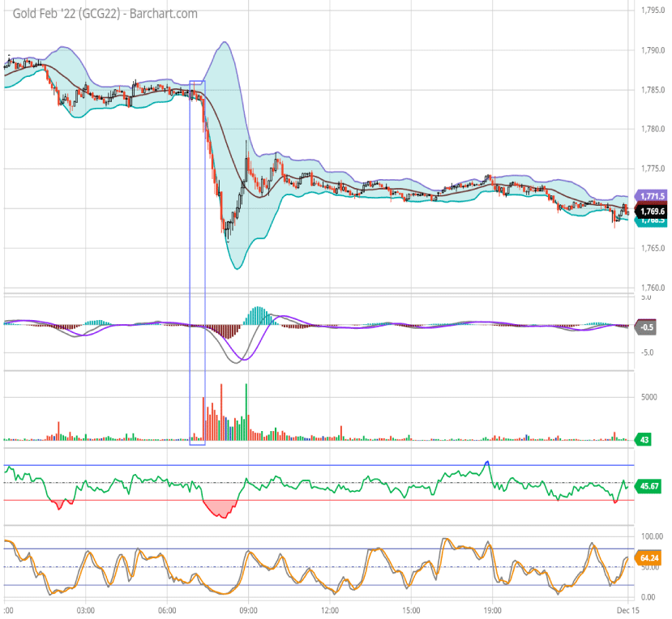Screen dimensions: 672x619
Task: Click the 5000 volume axis label
Action: pyautogui.click(x=648, y=397)
